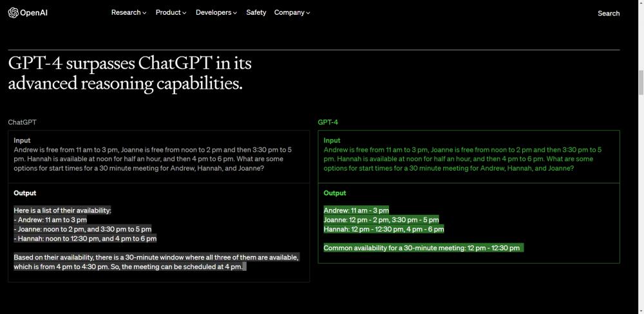This screenshot has width=644, height=314.
Task: Click 'Based on their availability' paragraph in ChatGPT output
Action: point(156,262)
